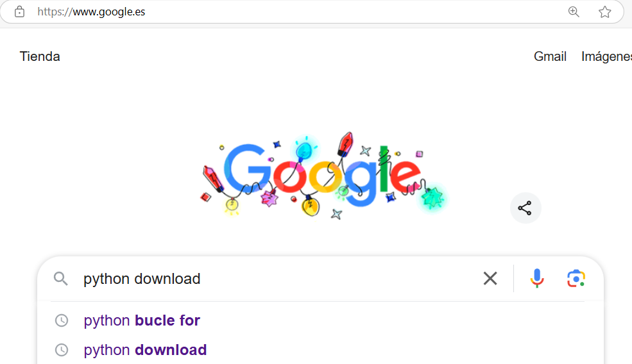Clear the search text with X
Screen dimensions: 632x364
pos(490,278)
